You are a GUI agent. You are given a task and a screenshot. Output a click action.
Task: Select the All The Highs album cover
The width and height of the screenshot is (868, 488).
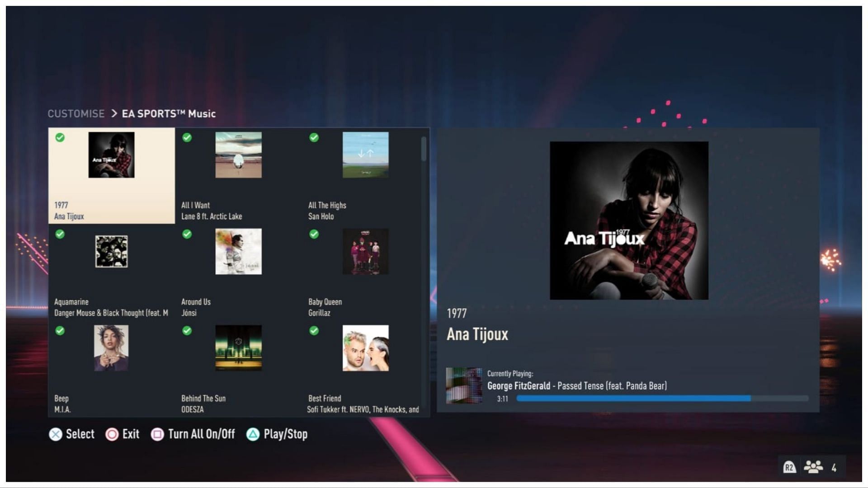365,155
